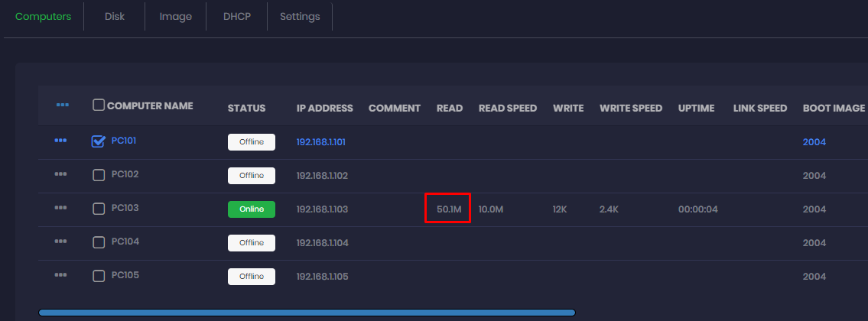The image size is (868, 321).
Task: Open the three-dot menu for PC101
Action: coord(60,141)
